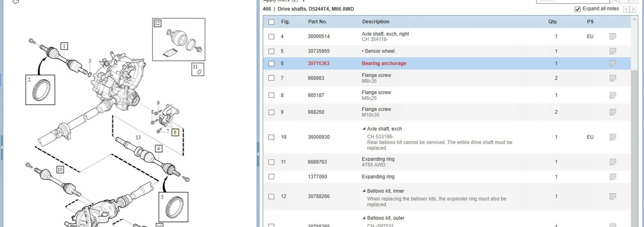Tick the checkbox for Bearing anchorage
This screenshot has width=644, height=227.
pyautogui.click(x=271, y=63)
